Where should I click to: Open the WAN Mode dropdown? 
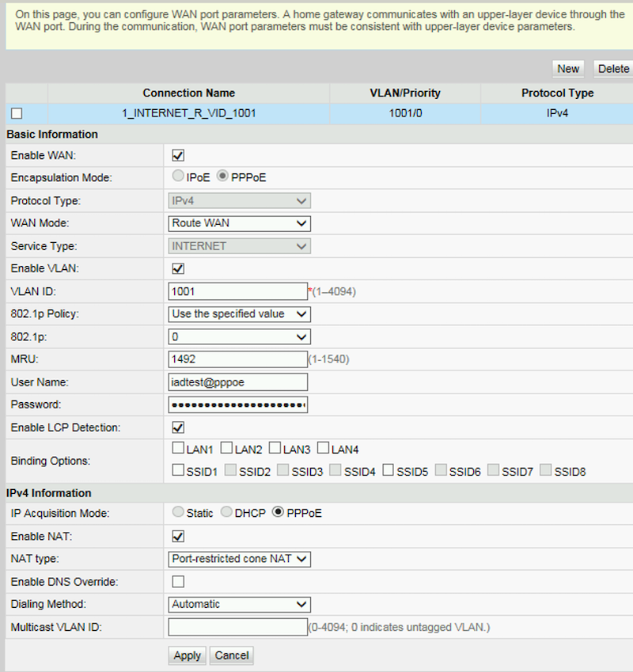[x=240, y=223]
